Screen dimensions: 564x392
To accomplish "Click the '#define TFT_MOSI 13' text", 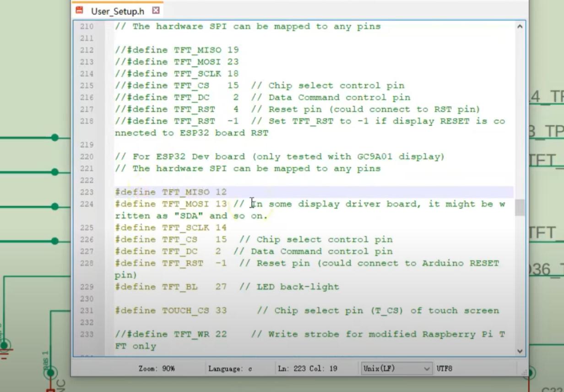I will point(171,204).
